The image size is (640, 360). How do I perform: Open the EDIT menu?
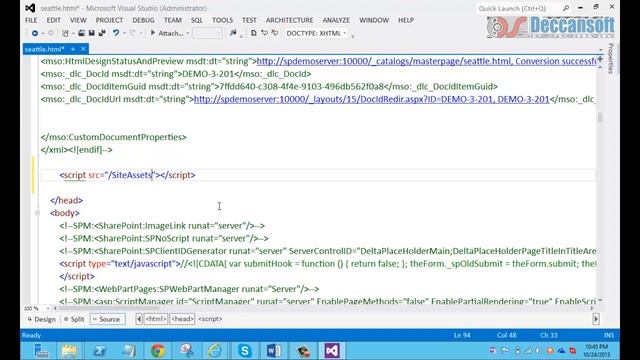pyautogui.click(x=53, y=20)
